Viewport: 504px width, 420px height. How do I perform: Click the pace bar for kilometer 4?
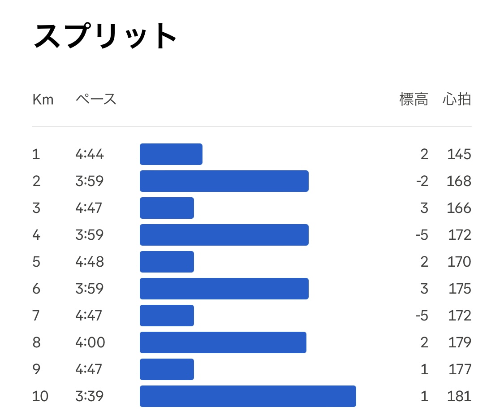pos(224,235)
